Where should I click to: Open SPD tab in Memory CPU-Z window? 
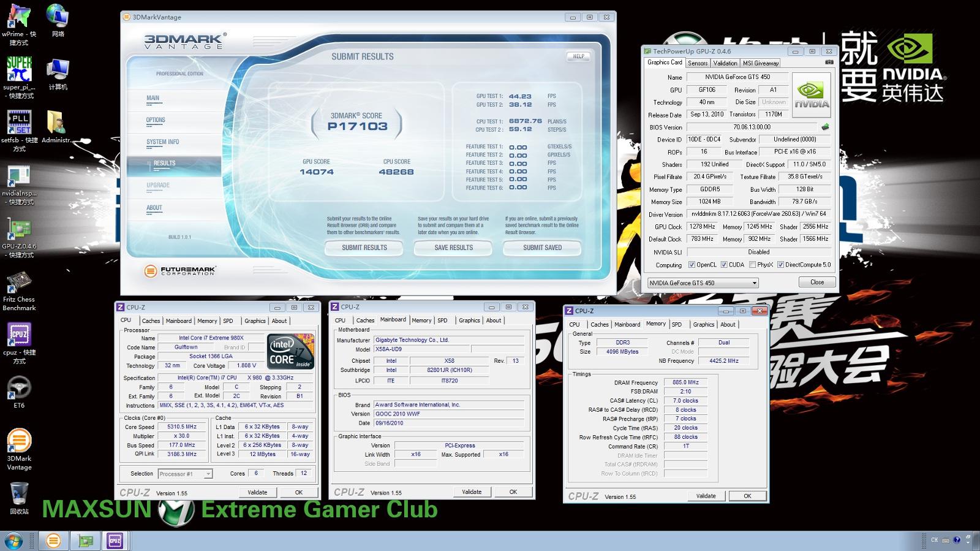coord(676,324)
